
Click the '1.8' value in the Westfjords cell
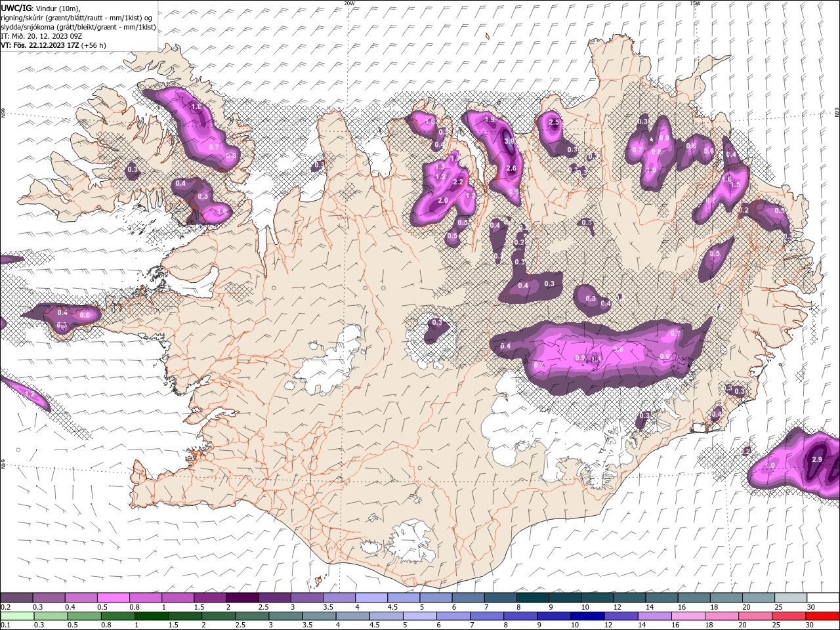[x=196, y=106]
